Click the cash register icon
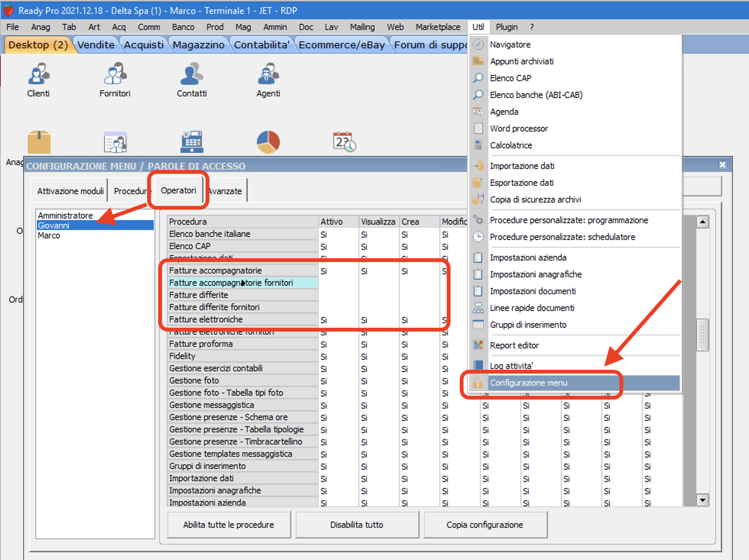The width and height of the screenshot is (749, 560). [191, 142]
